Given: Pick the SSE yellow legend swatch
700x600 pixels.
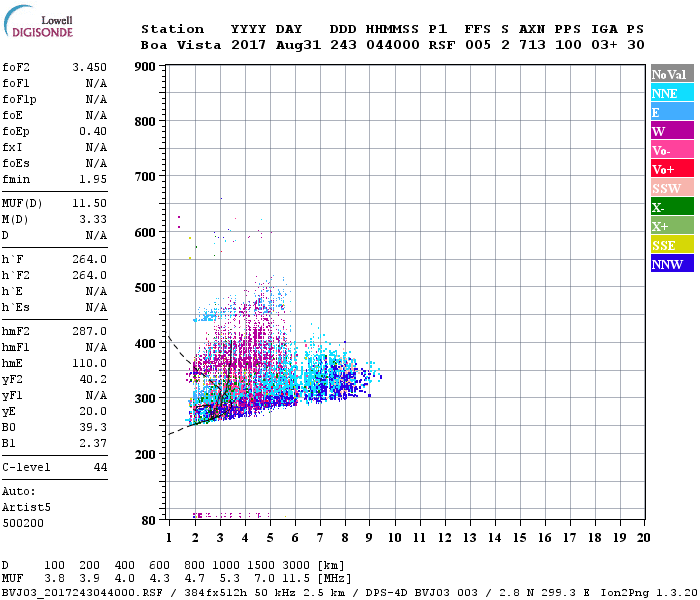Looking at the screenshot, I should pyautogui.click(x=671, y=245).
